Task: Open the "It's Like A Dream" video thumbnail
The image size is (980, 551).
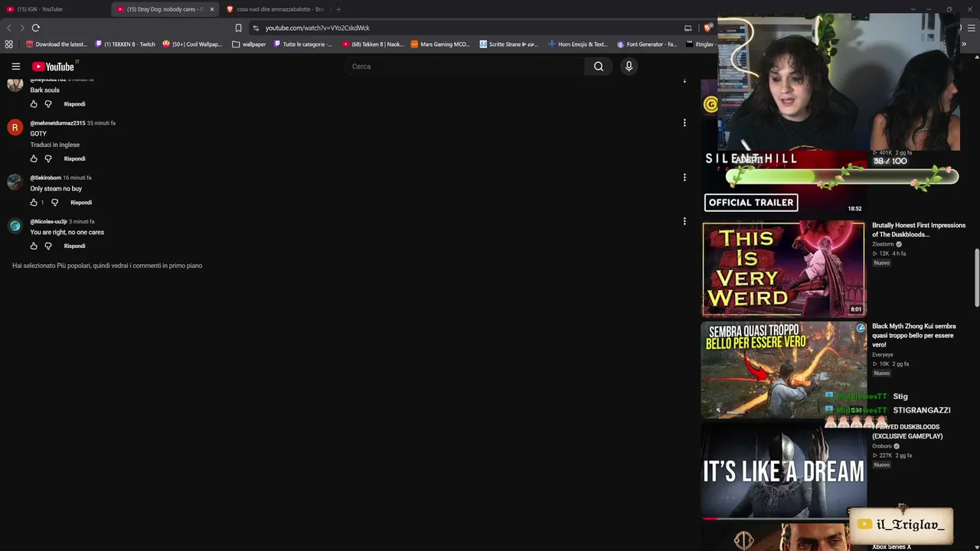Action: (783, 471)
